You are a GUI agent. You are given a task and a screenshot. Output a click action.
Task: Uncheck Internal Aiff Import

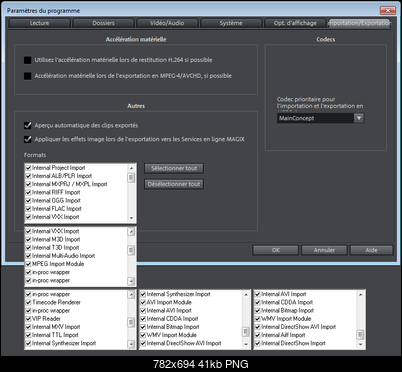pyautogui.click(x=258, y=335)
